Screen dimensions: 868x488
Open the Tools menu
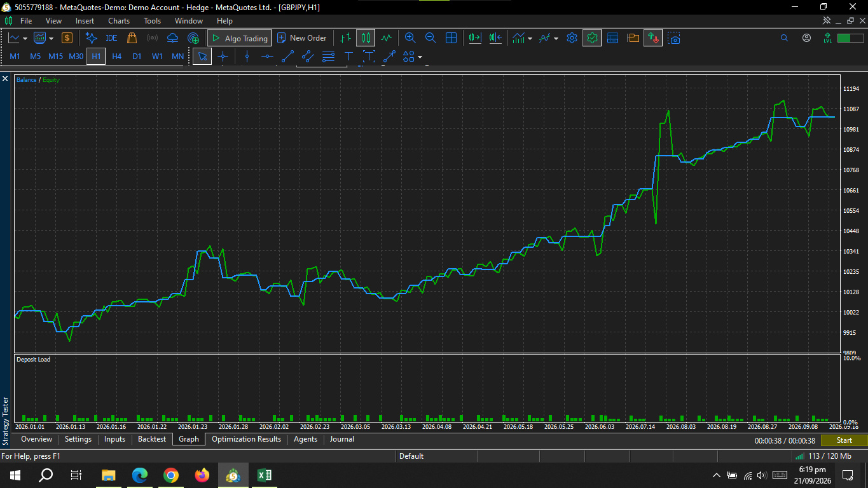(x=152, y=21)
